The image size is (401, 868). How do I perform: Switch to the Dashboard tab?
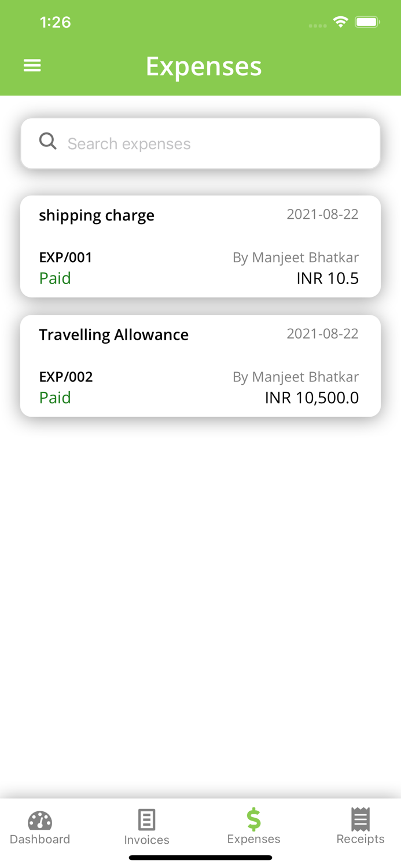[x=39, y=827]
